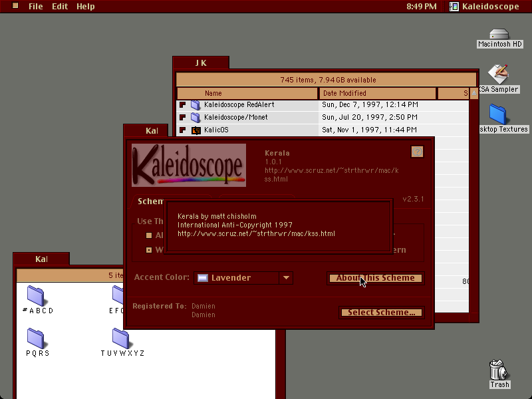Click the 8:49 PM clock
This screenshot has width=532, height=399.
(422, 7)
